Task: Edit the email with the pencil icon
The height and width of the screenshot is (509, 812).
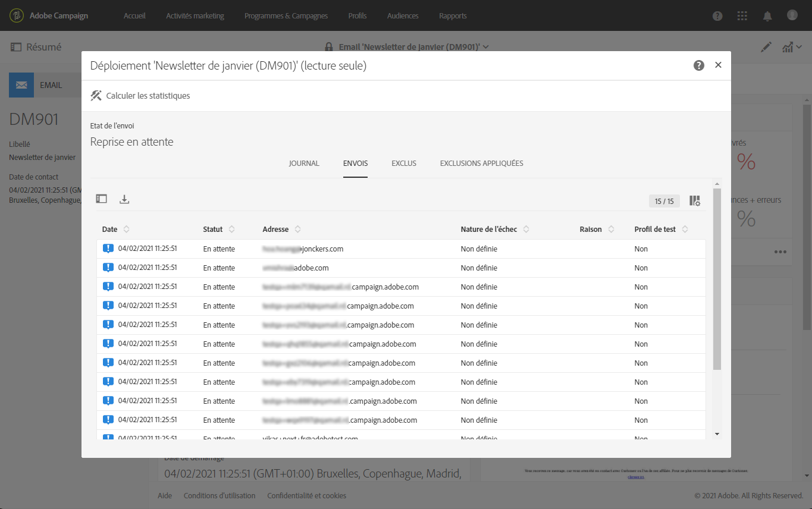Action: pyautogui.click(x=766, y=47)
